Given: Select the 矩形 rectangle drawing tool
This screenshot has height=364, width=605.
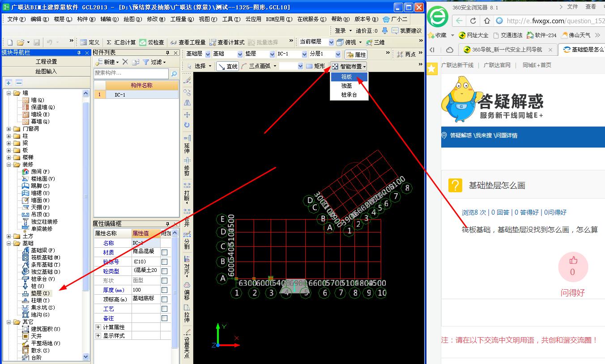Looking at the screenshot, I should point(315,66).
